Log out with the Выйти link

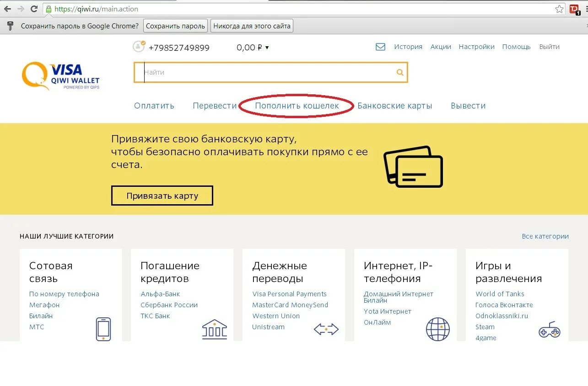click(549, 47)
